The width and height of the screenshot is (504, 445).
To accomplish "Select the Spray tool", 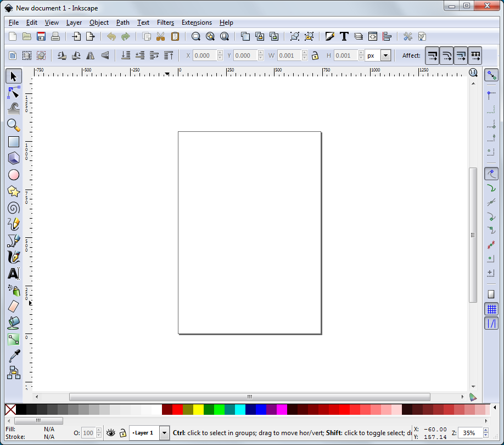I will [x=14, y=290].
